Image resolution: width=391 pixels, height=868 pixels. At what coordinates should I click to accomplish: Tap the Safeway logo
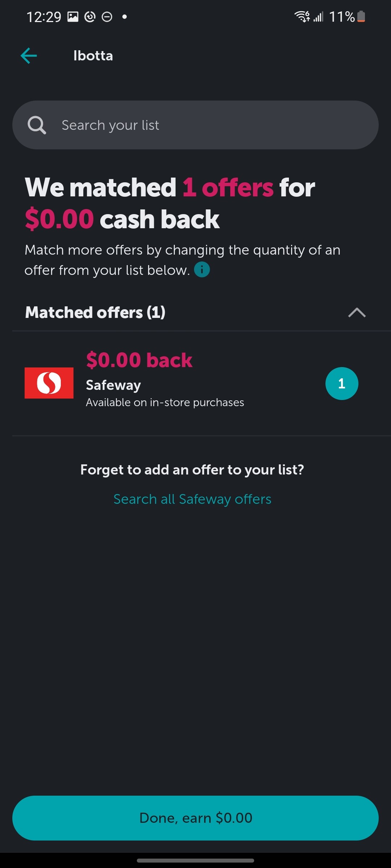pyautogui.click(x=49, y=383)
